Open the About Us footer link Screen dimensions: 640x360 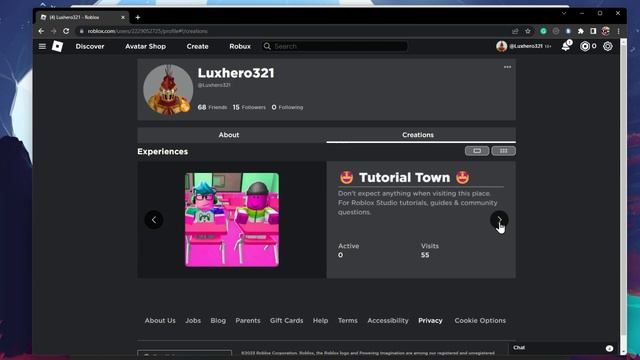tap(160, 321)
